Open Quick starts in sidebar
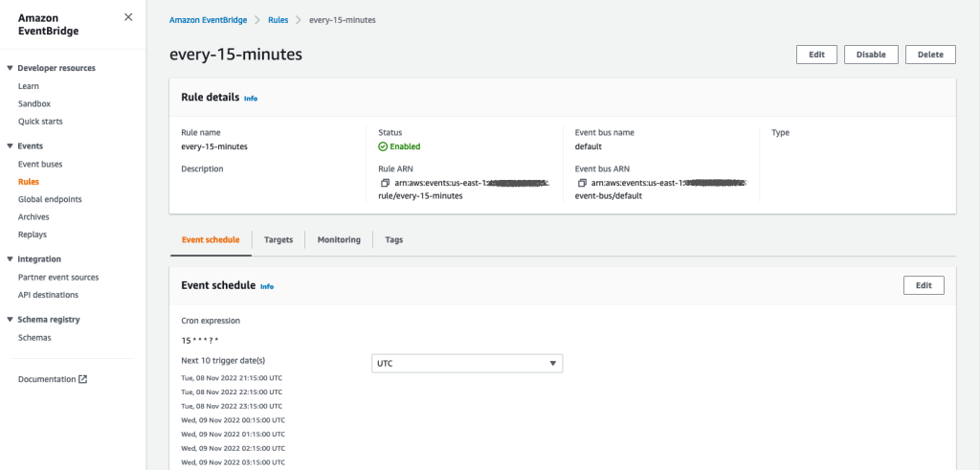 click(x=40, y=122)
